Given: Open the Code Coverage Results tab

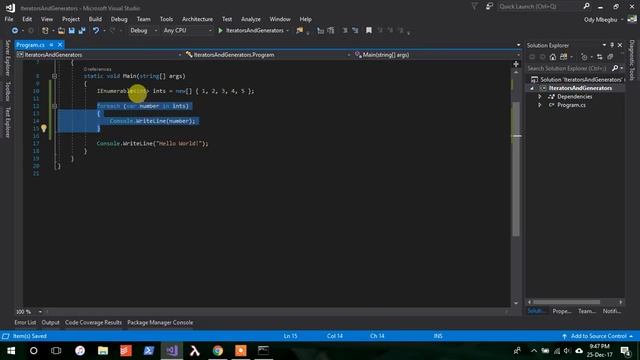Looking at the screenshot, I should click(93, 322).
